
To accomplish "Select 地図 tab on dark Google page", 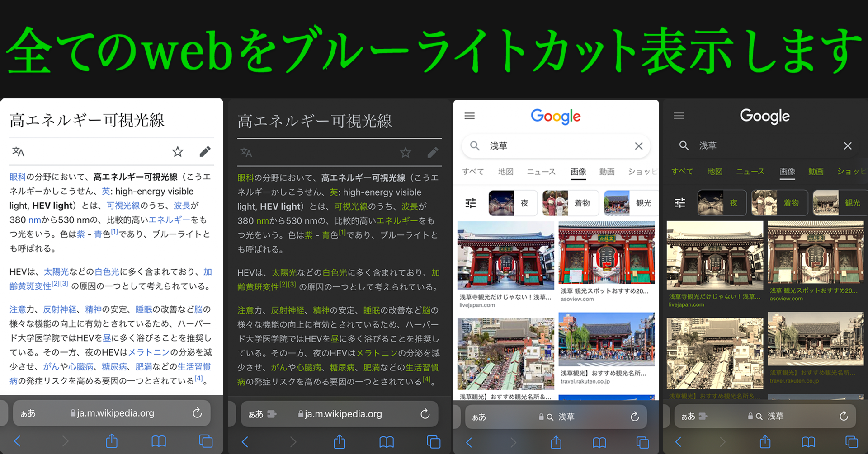I will pyautogui.click(x=715, y=172).
